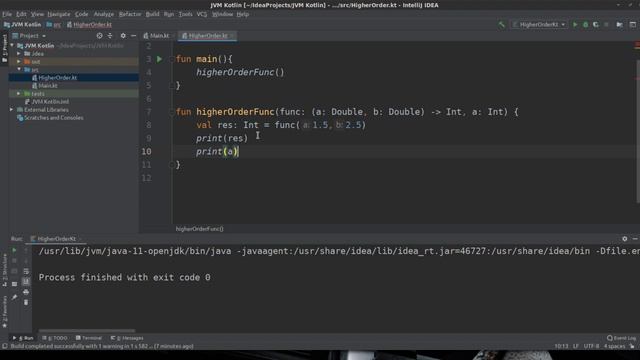Click the grey Stop icon in top toolbar

point(607,24)
